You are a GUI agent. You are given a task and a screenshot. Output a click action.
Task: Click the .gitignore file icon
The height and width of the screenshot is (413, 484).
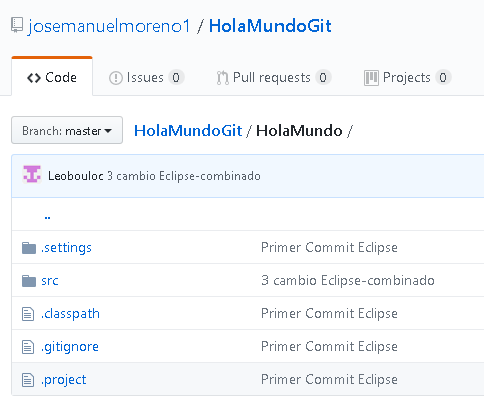click(x=28, y=347)
